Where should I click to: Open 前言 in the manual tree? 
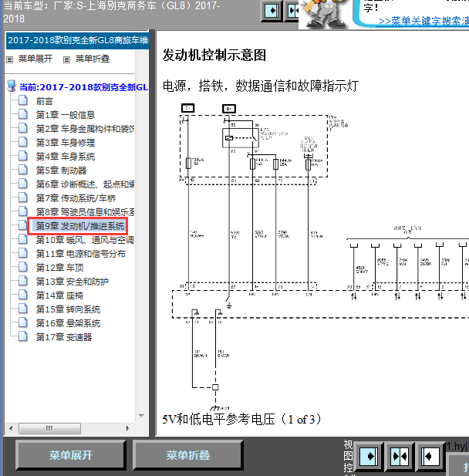pyautogui.click(x=44, y=101)
